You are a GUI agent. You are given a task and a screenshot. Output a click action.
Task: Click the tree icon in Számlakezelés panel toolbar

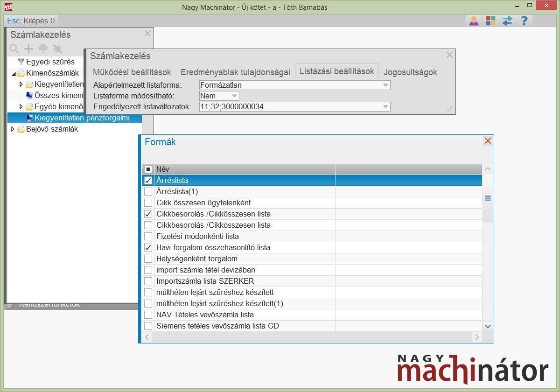coord(43,49)
